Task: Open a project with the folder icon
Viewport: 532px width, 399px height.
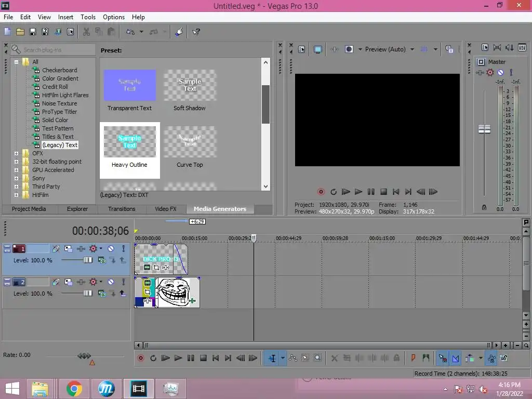Action: click(20, 32)
